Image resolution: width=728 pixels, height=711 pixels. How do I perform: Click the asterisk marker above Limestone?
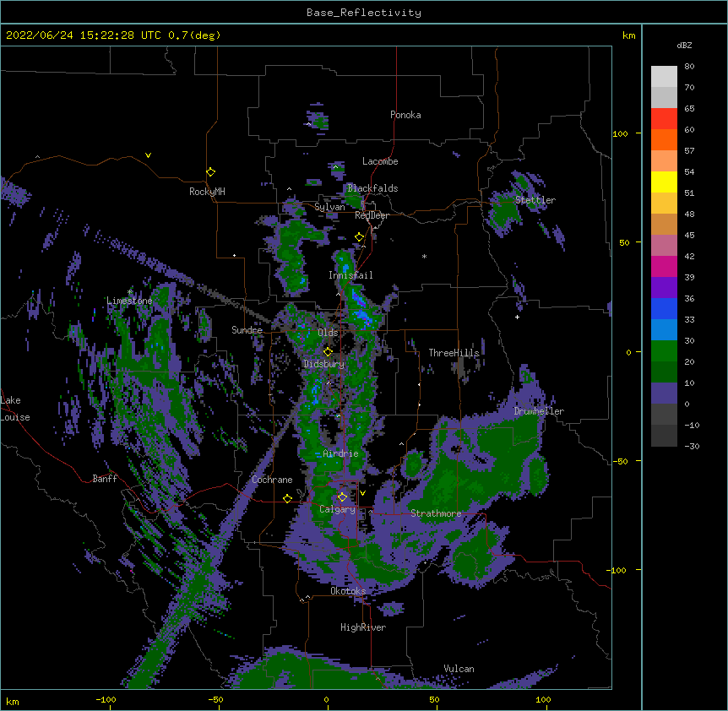129,291
